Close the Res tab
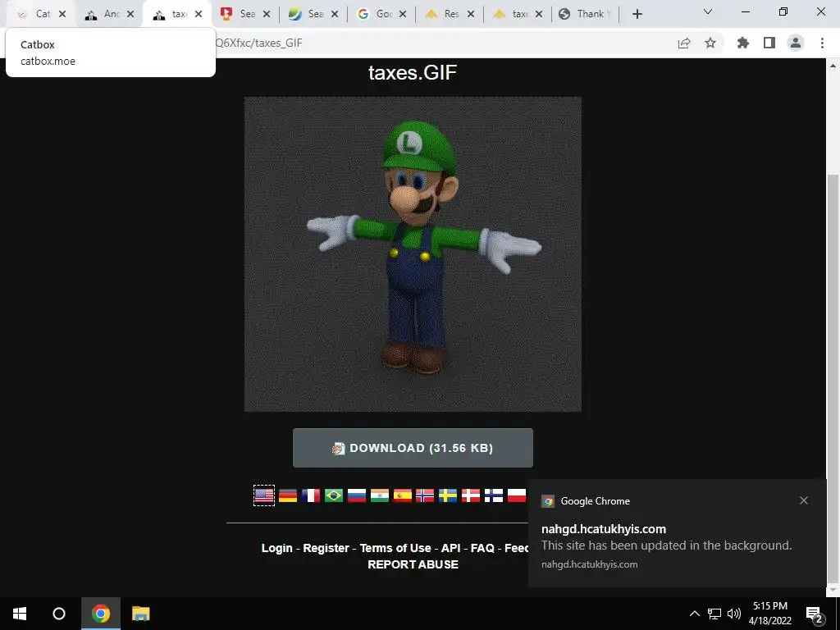Image resolution: width=840 pixels, height=630 pixels. 470,14
